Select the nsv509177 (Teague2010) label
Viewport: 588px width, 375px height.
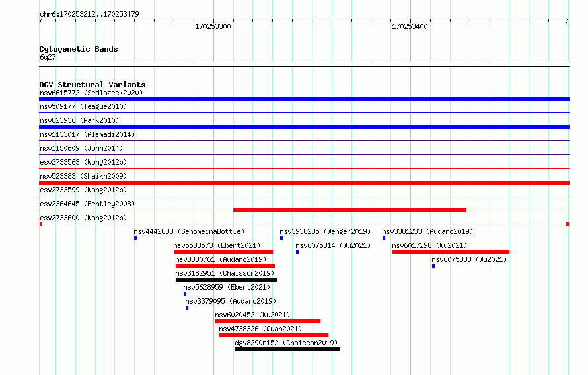(83, 106)
